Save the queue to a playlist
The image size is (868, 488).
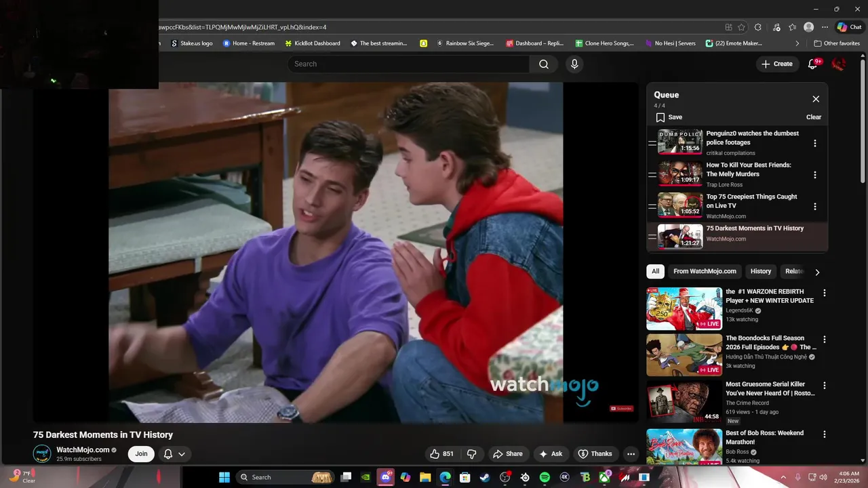tap(669, 117)
